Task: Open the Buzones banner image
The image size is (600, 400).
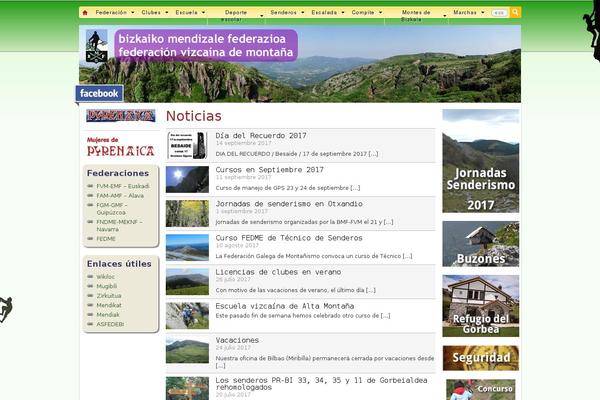Action: point(481,244)
